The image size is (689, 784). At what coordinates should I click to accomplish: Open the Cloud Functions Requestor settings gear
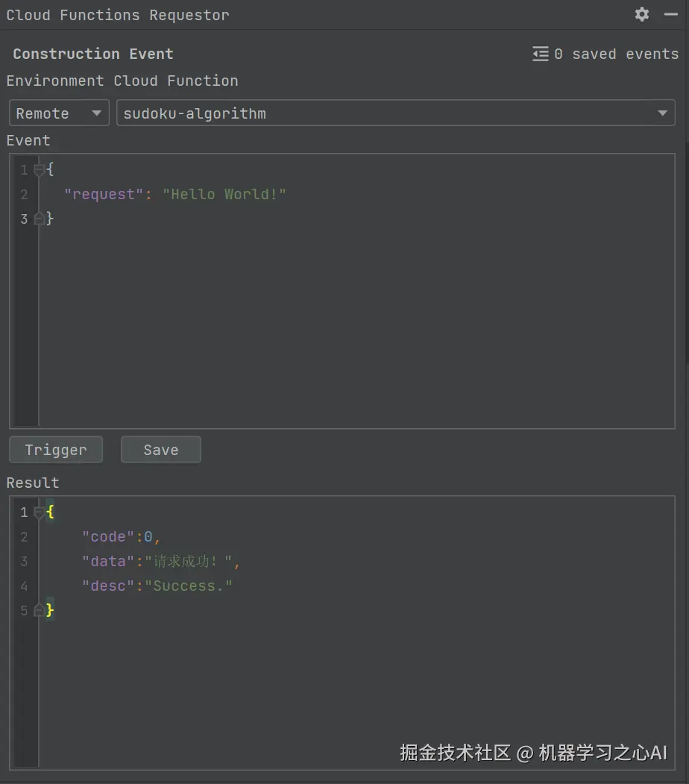642,14
